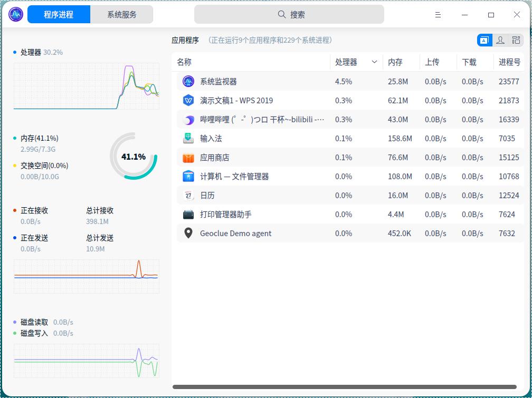Show applications only view
The height and width of the screenshot is (398, 532).
(484, 40)
